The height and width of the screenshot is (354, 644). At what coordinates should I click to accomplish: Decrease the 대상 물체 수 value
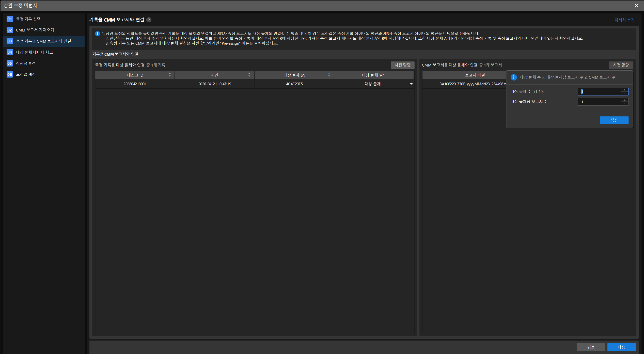point(625,93)
